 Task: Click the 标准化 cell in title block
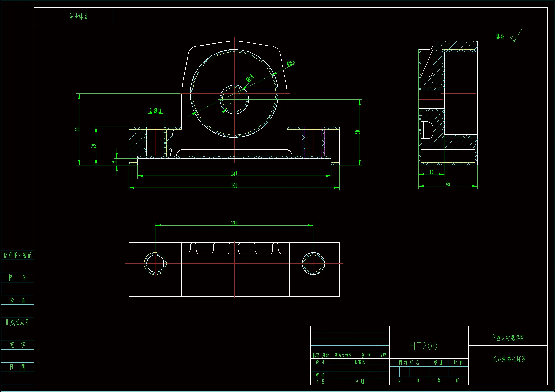click(359, 362)
